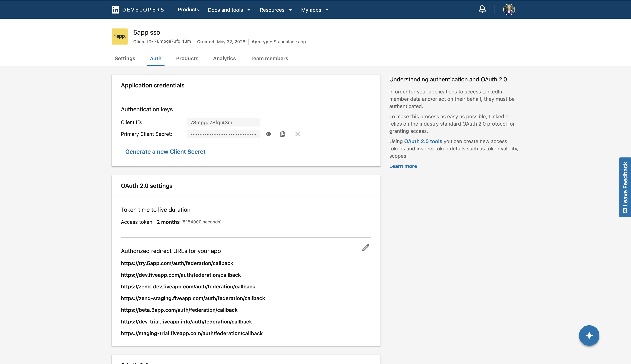The image size is (631, 364).
Task: Go to the Team members tab
Action: (x=269, y=58)
